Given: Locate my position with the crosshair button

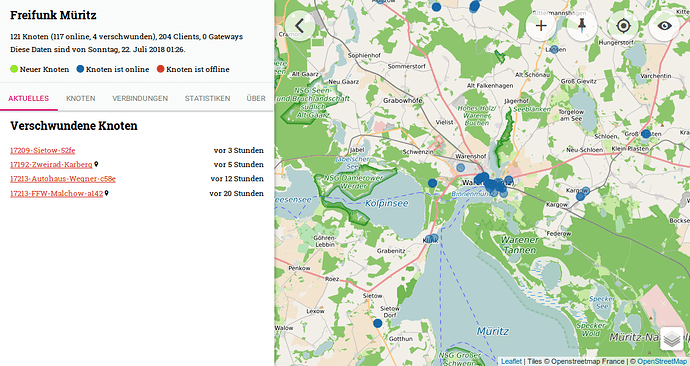Looking at the screenshot, I should point(624,26).
